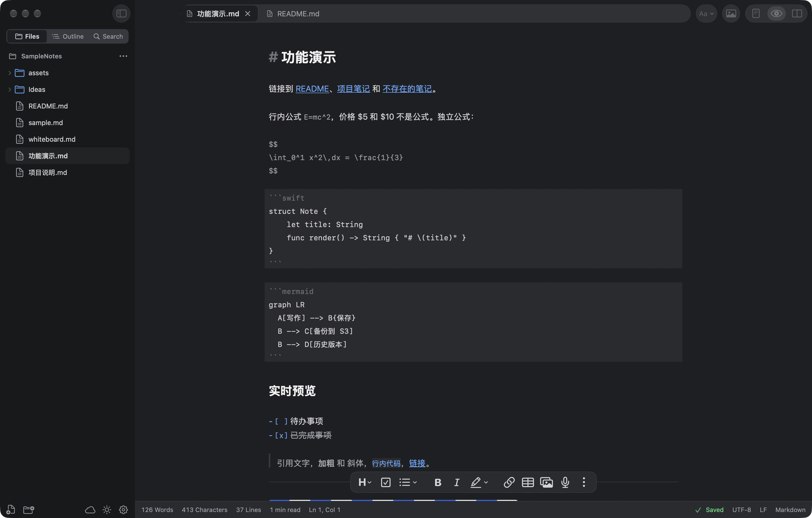
Task: Click inside the swift code block
Action: click(473, 229)
